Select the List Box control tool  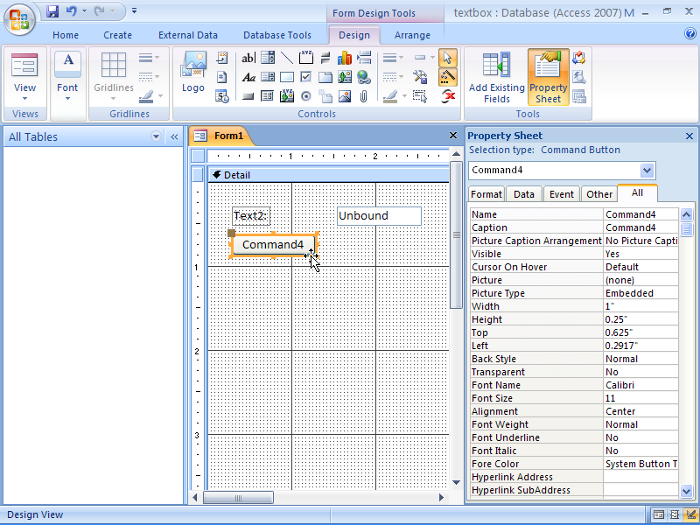pyautogui.click(x=268, y=77)
